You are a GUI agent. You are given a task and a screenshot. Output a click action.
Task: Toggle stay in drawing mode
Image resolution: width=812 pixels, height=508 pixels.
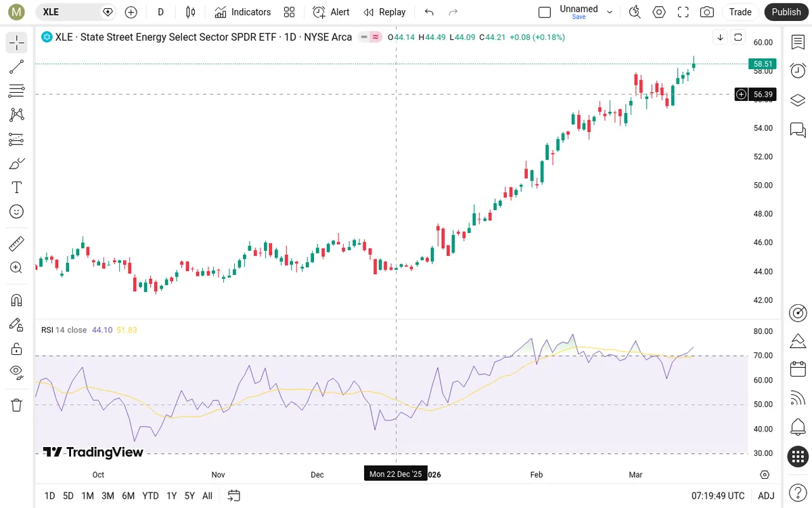(x=17, y=324)
